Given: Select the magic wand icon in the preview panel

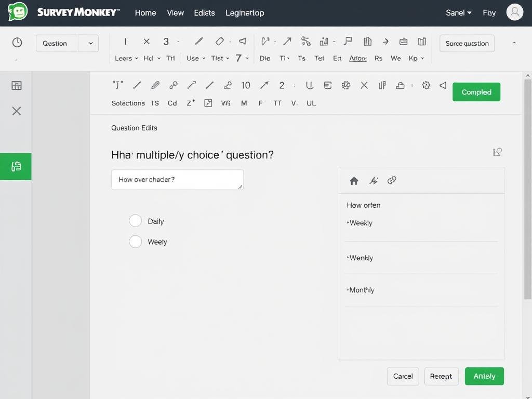Looking at the screenshot, I should click(374, 180).
